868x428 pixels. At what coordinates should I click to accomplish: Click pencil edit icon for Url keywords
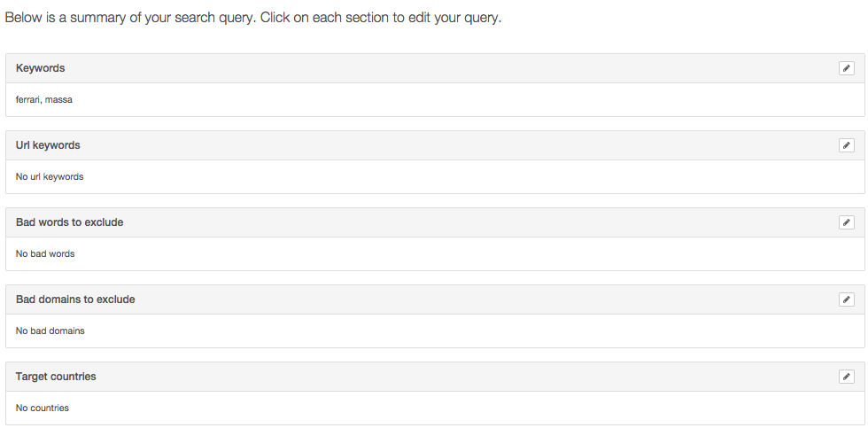pos(846,145)
